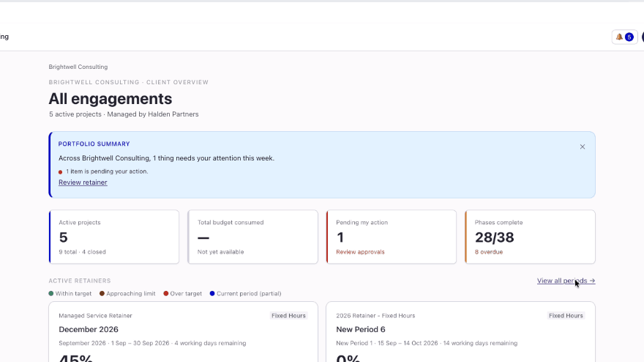The height and width of the screenshot is (362, 644).
Task: Click the '9 total · 4 closed' text
Action: (x=82, y=252)
